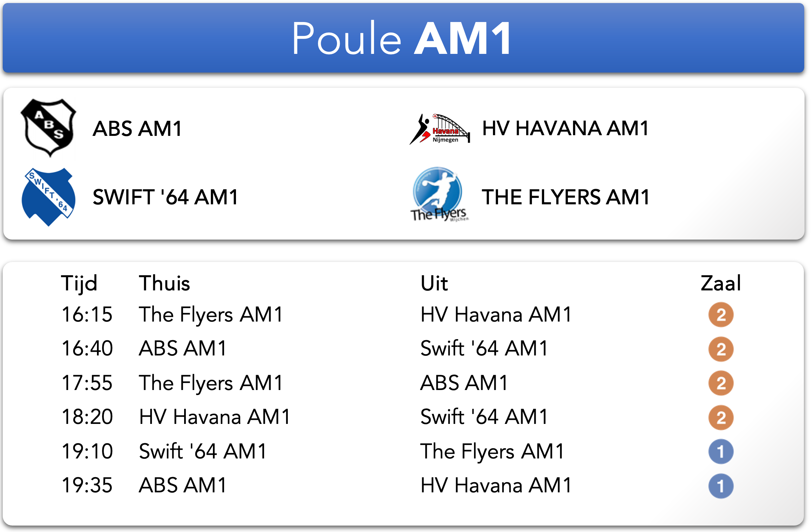Select the Poule AM1 header banner

pyautogui.click(x=403, y=38)
